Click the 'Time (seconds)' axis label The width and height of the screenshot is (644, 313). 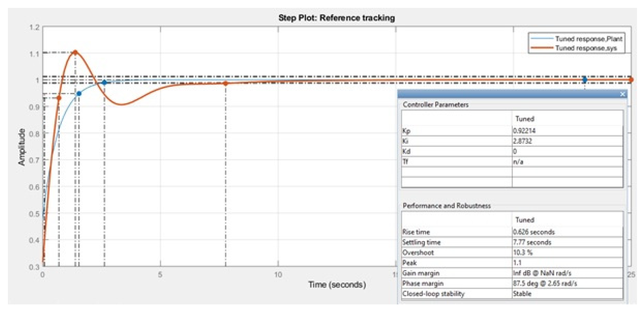coord(337,284)
